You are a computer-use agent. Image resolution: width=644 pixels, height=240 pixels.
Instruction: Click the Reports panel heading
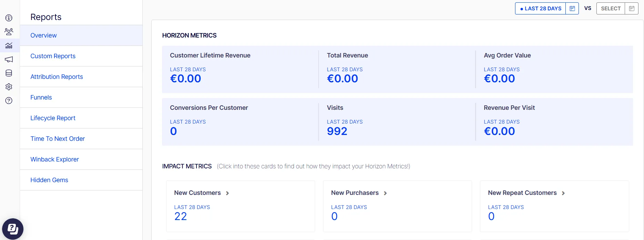(x=46, y=17)
